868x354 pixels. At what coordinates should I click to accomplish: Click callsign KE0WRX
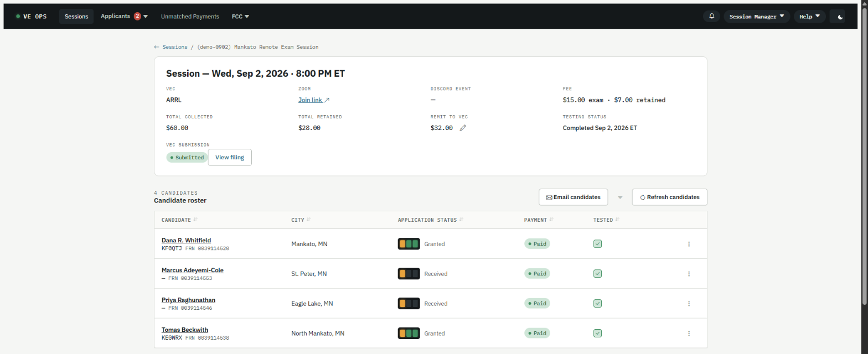(172, 338)
